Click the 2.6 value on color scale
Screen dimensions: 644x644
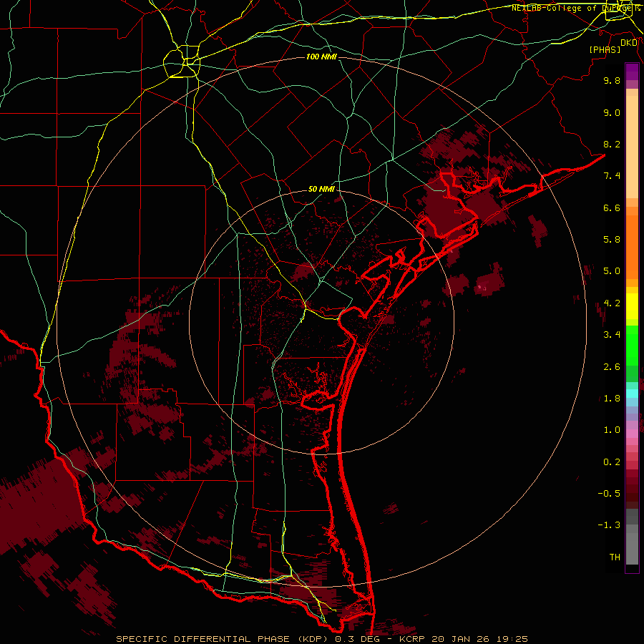(612, 367)
